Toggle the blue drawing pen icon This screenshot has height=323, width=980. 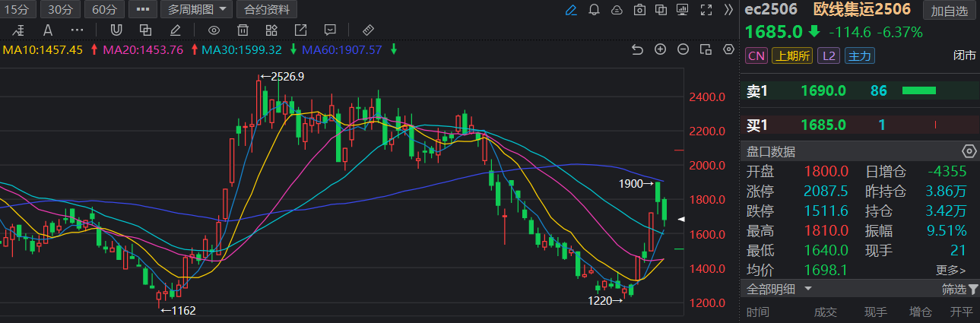(x=572, y=10)
